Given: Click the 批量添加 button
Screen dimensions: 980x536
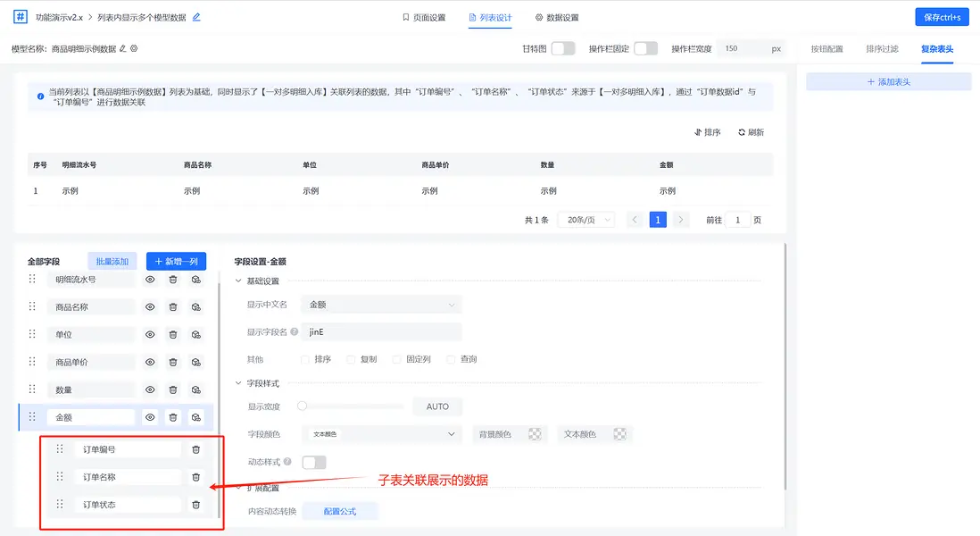Looking at the screenshot, I should (112, 262).
